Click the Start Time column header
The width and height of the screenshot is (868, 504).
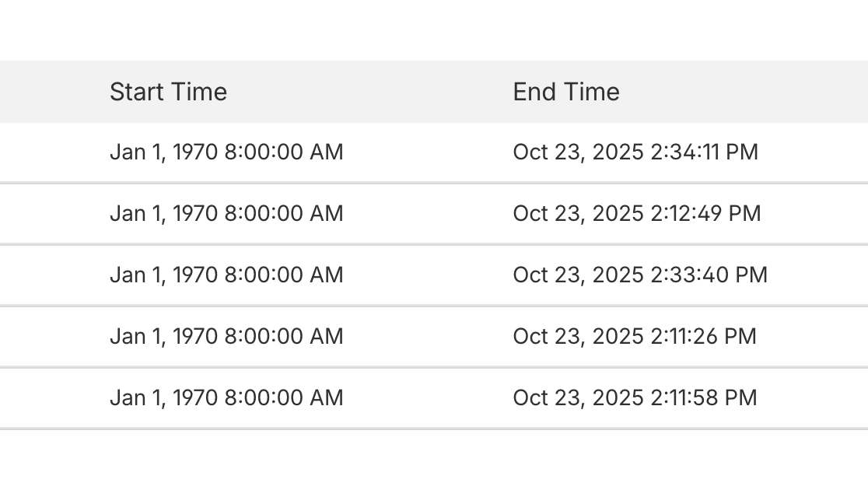(168, 92)
